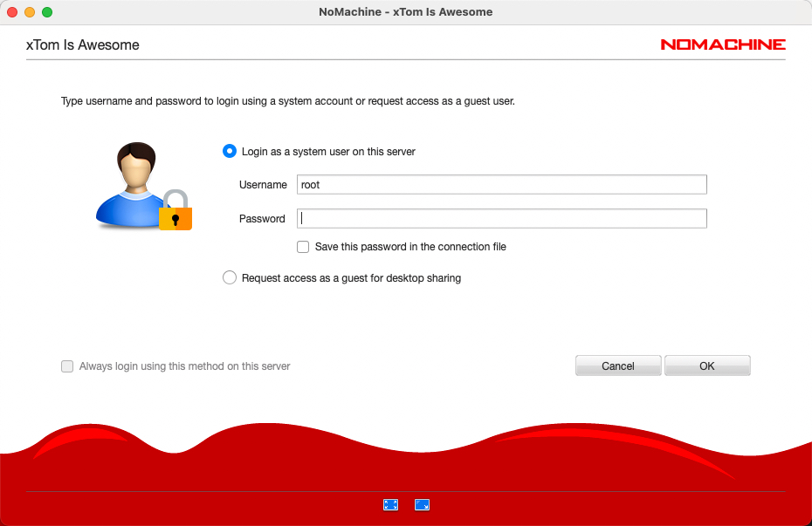Viewport: 812px width, 526px height.
Task: Confirm login with the OK button
Action: pyautogui.click(x=707, y=365)
